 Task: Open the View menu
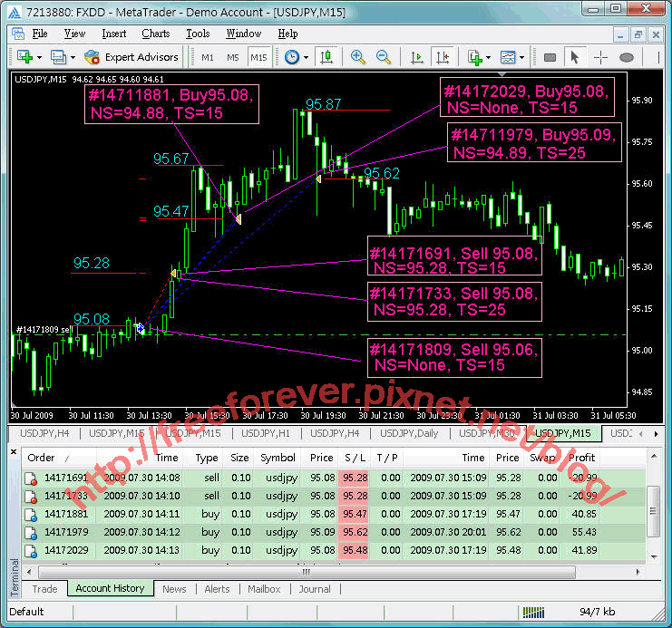tap(74, 34)
